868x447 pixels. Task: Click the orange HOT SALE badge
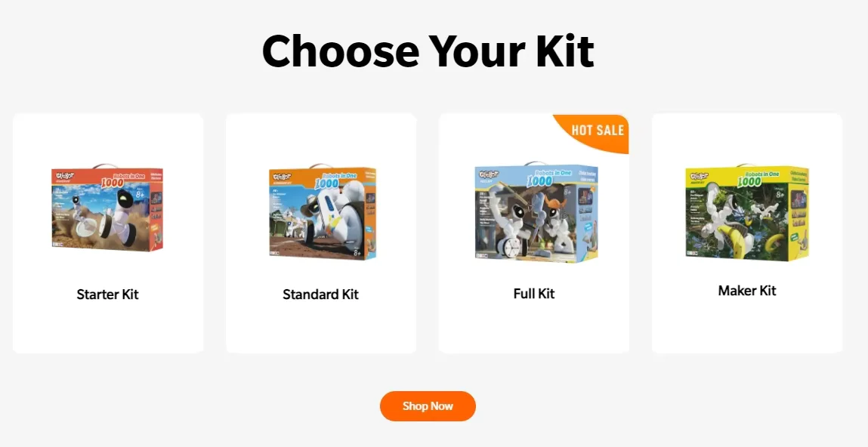pyautogui.click(x=594, y=131)
